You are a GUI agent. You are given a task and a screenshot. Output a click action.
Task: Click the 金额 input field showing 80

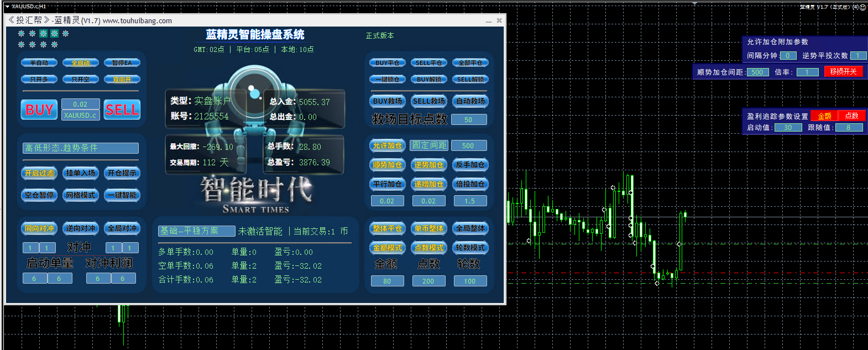pos(388,281)
